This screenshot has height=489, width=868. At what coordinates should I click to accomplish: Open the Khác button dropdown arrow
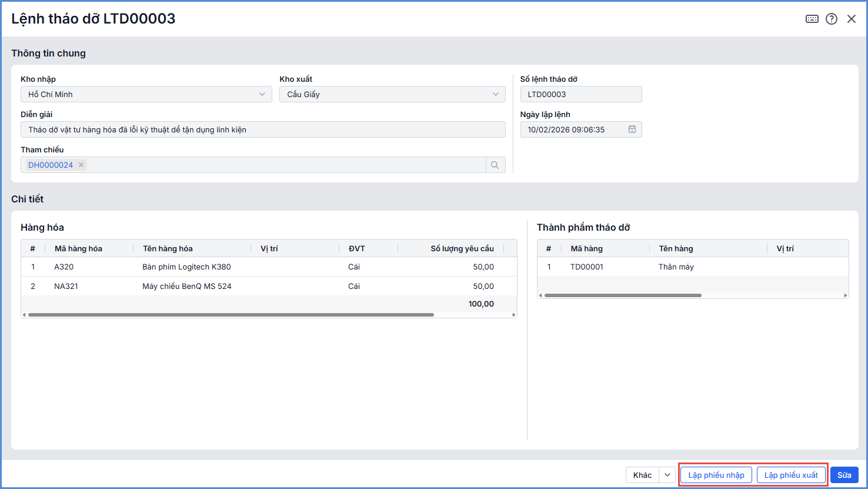[x=667, y=475]
